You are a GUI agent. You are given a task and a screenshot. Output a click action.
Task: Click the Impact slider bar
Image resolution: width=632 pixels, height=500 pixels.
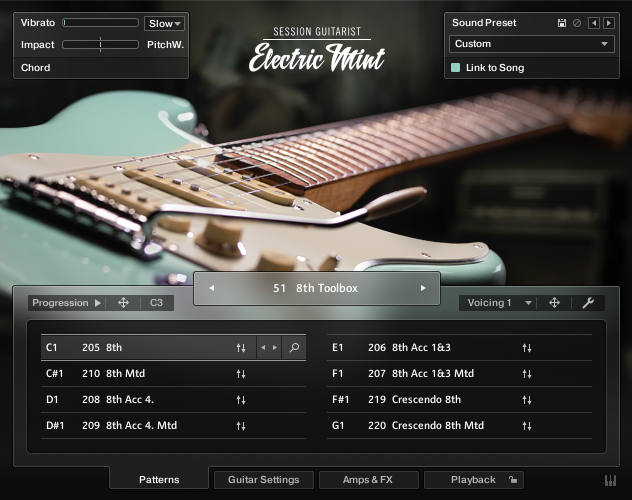pos(100,45)
